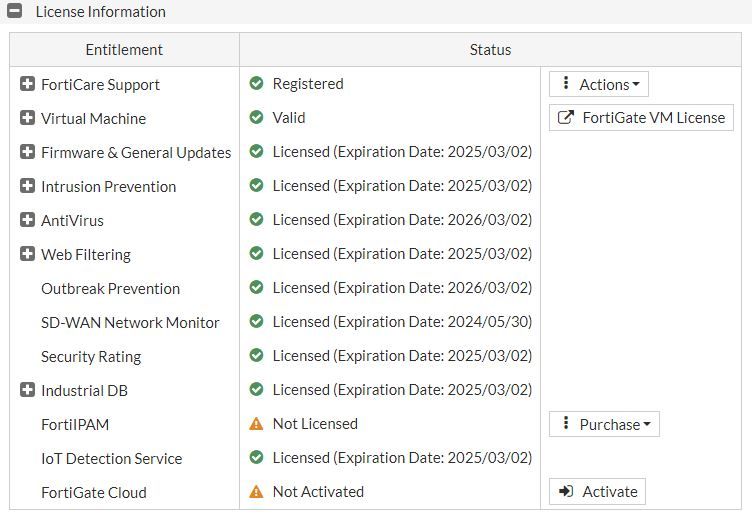
Task: Collapse the License Information section
Action: pos(15,12)
